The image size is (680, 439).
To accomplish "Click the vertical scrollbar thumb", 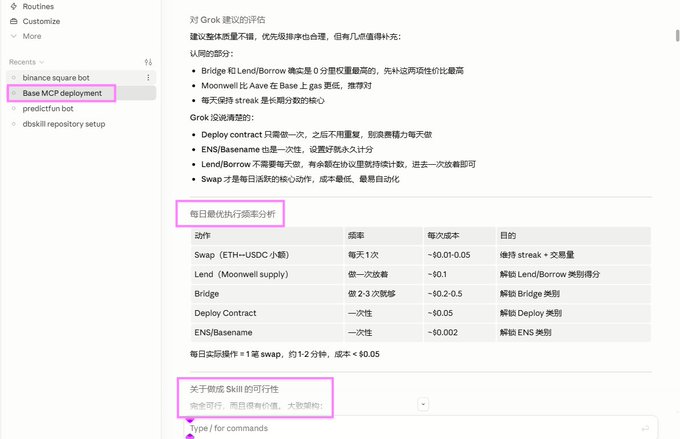I will coord(677,36).
